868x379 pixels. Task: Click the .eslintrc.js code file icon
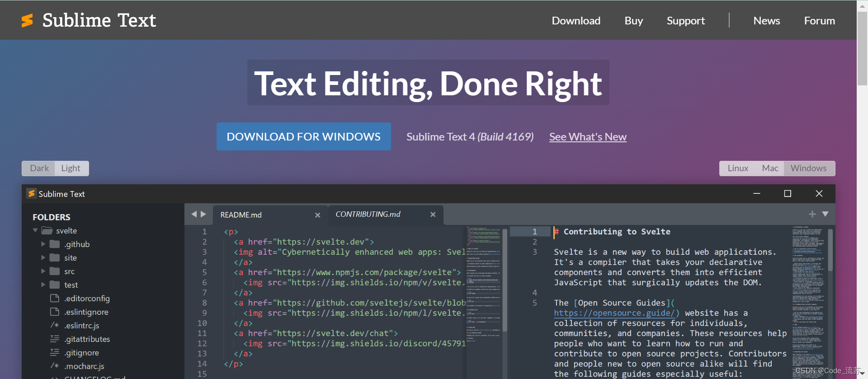pyautogui.click(x=55, y=325)
